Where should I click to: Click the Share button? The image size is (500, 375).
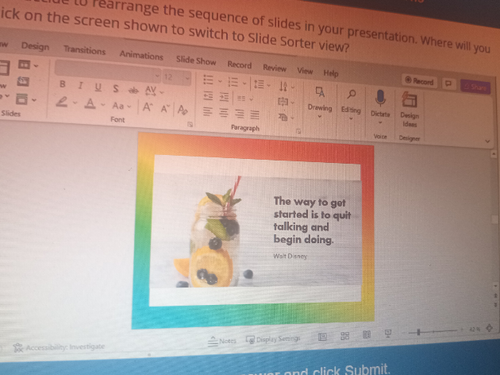point(475,87)
